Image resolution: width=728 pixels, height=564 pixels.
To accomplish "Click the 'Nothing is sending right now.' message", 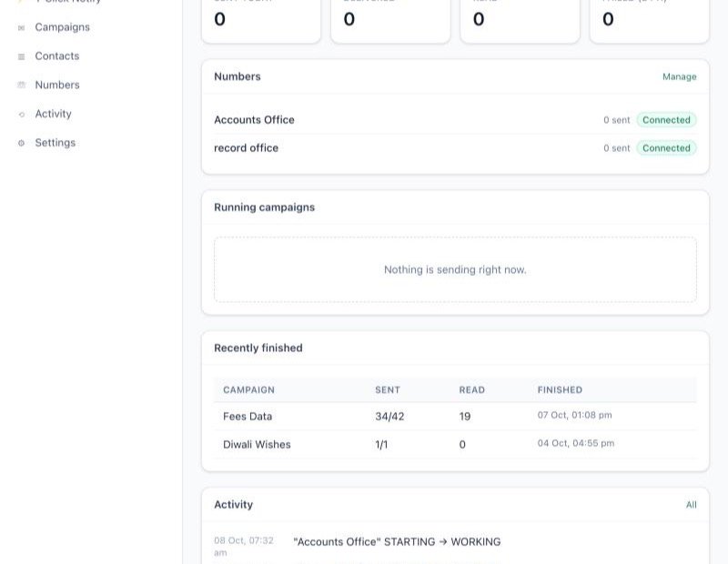I will click(455, 269).
